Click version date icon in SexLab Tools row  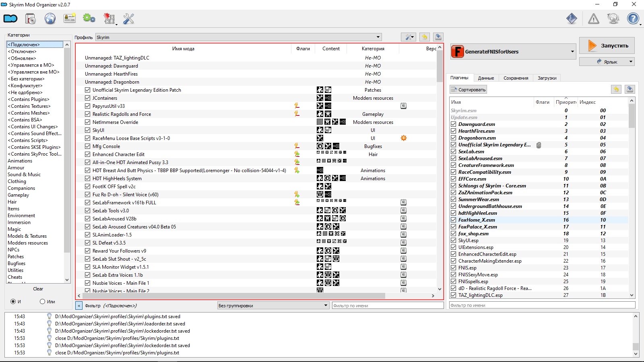click(403, 210)
